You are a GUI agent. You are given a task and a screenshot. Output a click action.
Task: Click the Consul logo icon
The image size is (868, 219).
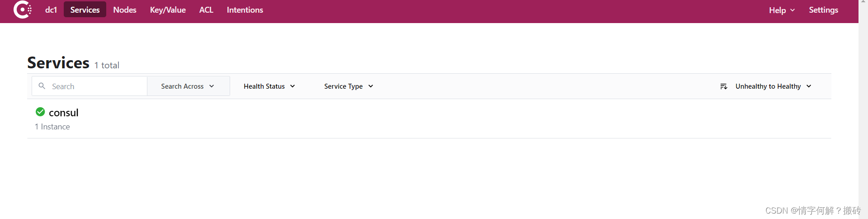pos(22,10)
